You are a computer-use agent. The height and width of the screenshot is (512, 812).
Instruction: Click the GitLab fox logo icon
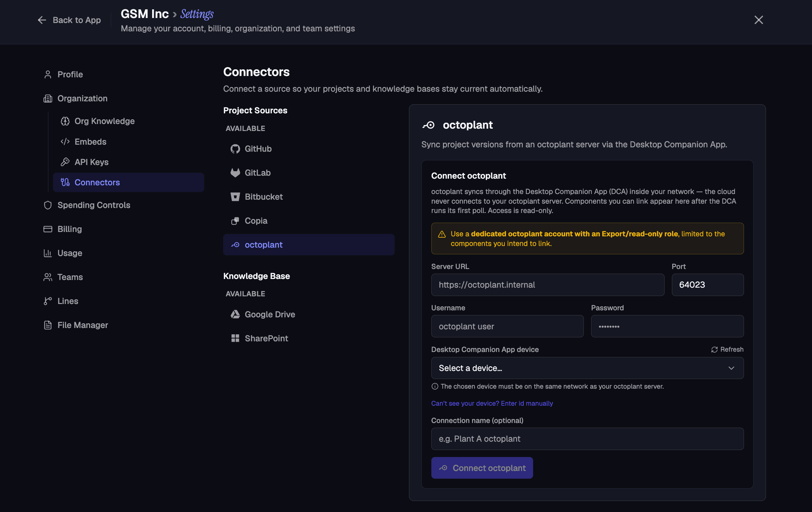(x=235, y=173)
